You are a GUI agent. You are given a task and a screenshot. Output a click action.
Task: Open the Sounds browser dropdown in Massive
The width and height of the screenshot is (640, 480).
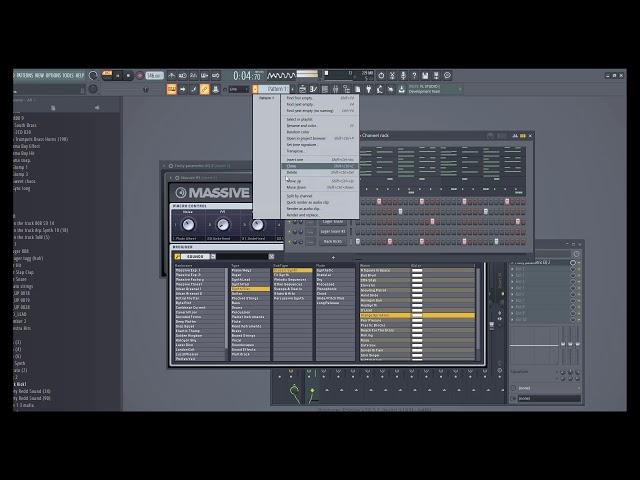(196, 256)
